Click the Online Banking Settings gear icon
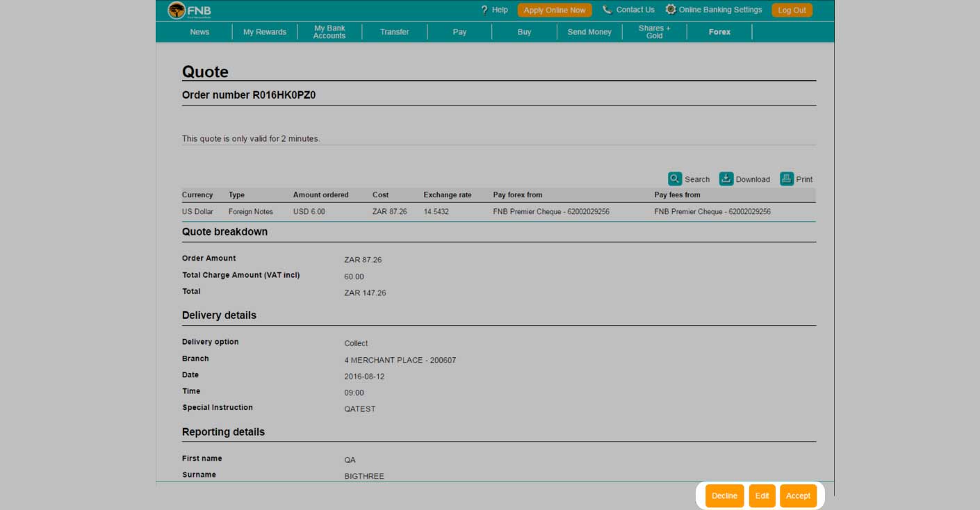 [x=671, y=10]
